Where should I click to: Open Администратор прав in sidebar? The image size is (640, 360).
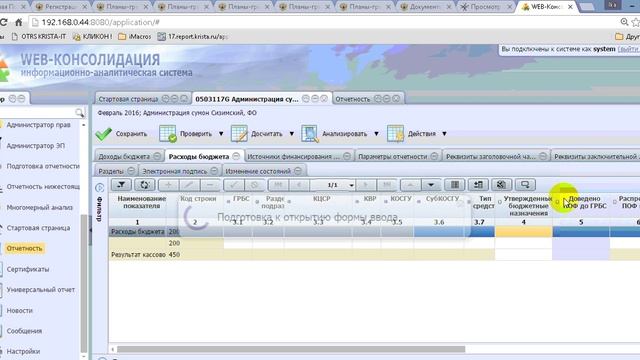coord(38,125)
